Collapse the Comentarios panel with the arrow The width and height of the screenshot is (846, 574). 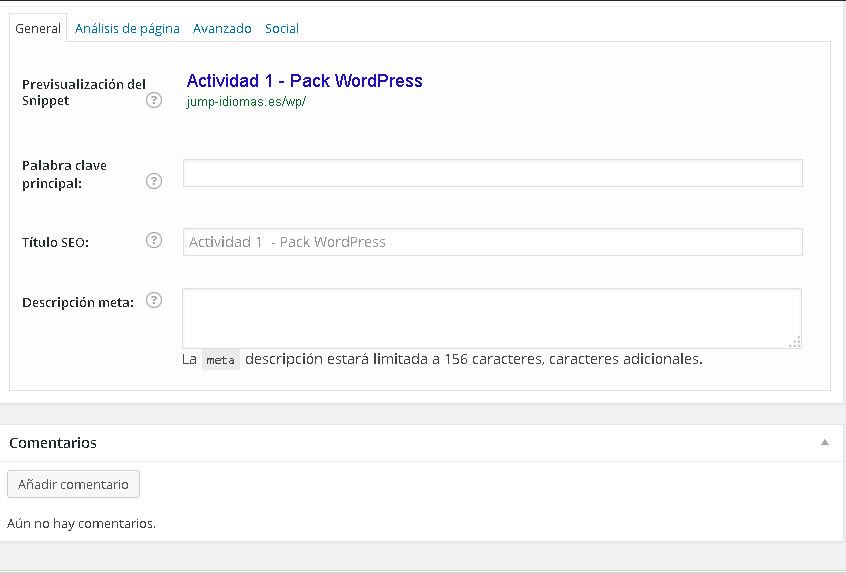click(x=824, y=442)
